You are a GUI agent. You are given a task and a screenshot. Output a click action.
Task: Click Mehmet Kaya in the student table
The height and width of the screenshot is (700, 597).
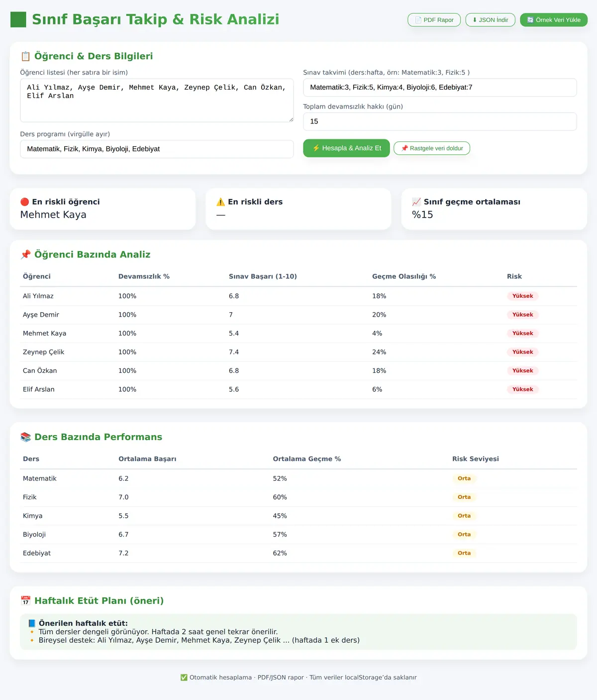(44, 334)
